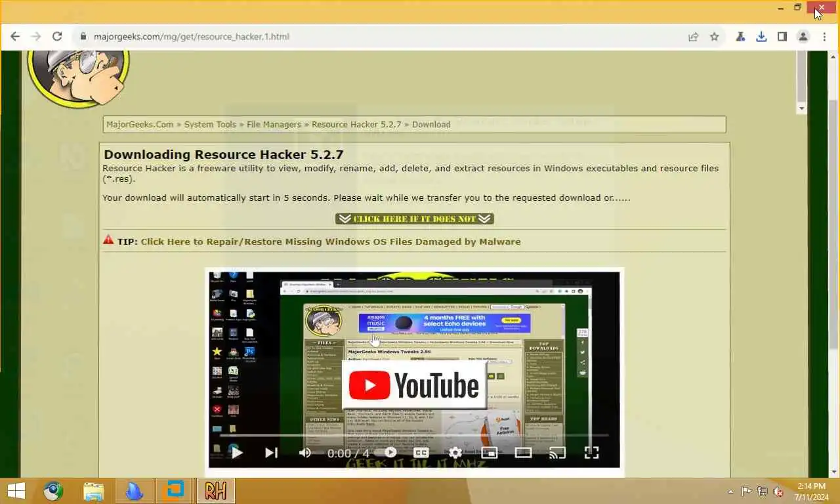The image size is (840, 504).
Task: Click the outer window scrollbar down arrow
Action: pos(833,472)
